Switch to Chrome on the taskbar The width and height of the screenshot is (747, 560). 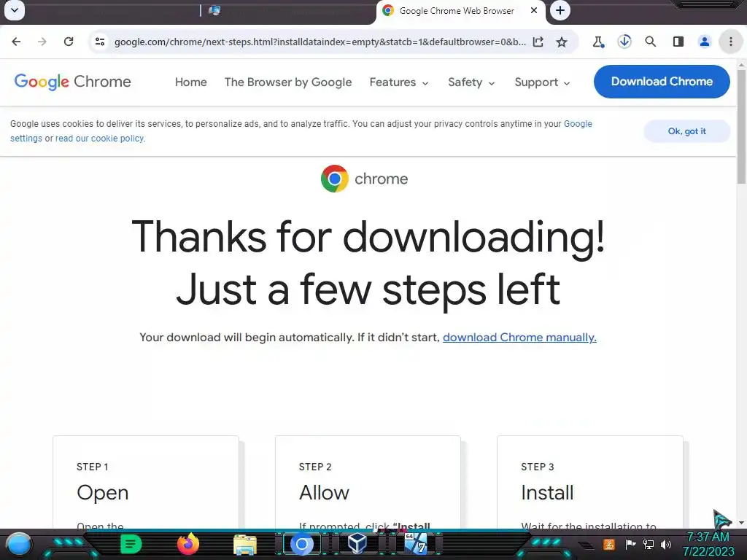coord(301,544)
